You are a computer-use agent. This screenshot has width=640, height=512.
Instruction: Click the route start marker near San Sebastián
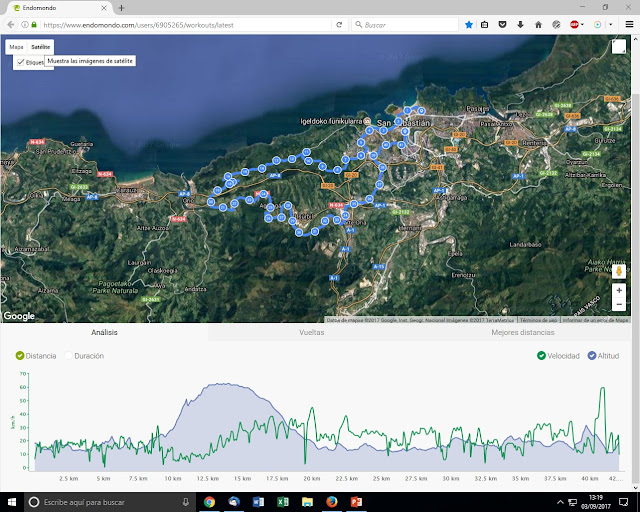(421, 111)
